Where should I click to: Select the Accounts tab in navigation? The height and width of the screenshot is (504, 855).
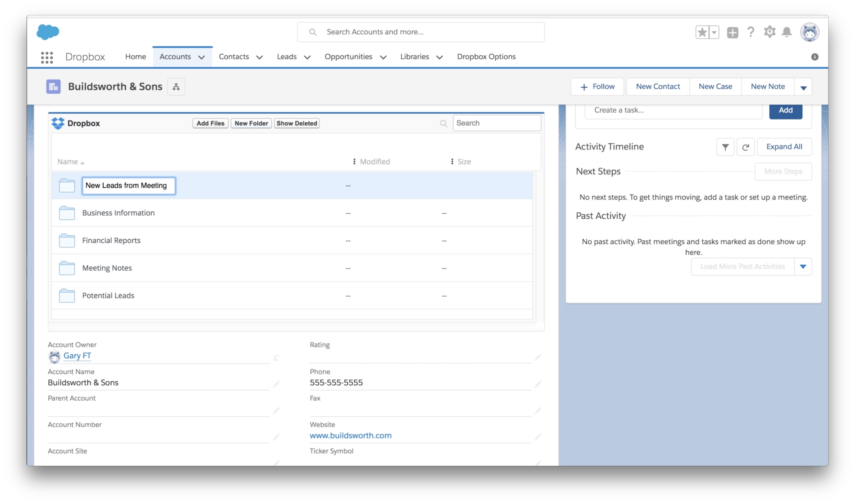[x=174, y=57]
